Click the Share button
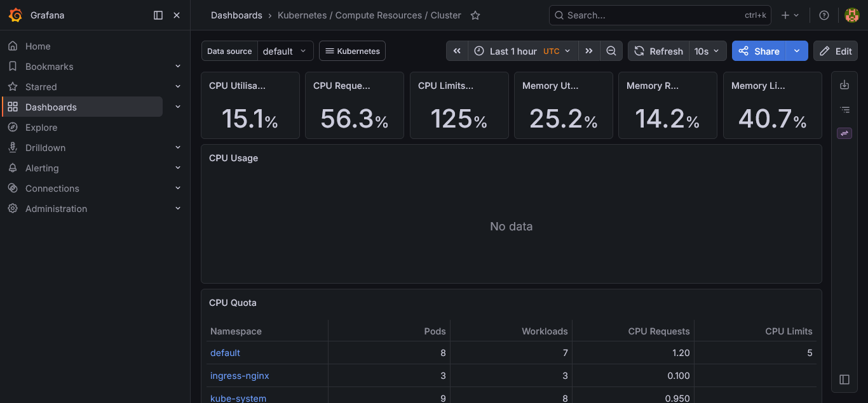Screen dimensions: 868x403 coord(759,51)
